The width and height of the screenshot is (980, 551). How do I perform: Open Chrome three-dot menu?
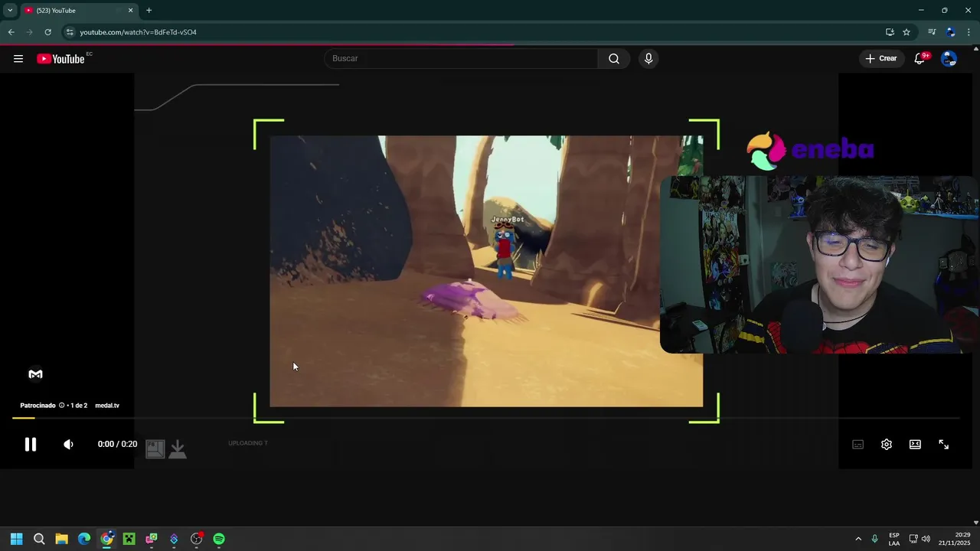point(969,32)
